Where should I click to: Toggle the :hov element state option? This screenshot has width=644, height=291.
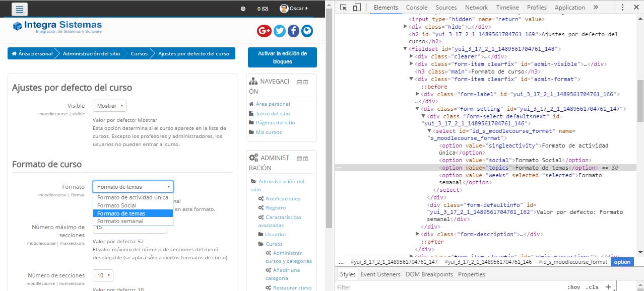[x=573, y=287]
